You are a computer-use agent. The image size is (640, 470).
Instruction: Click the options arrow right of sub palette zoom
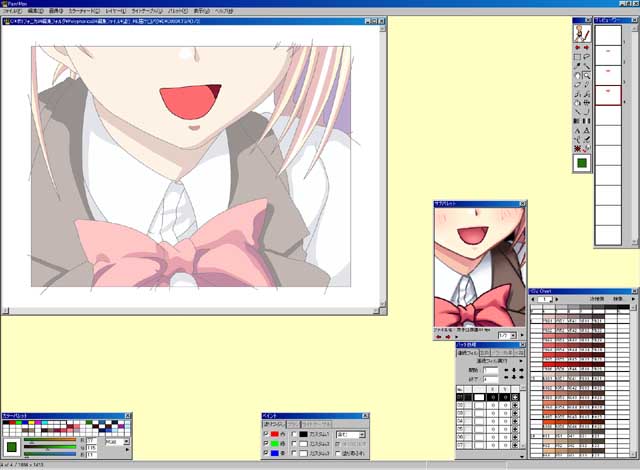(x=522, y=335)
